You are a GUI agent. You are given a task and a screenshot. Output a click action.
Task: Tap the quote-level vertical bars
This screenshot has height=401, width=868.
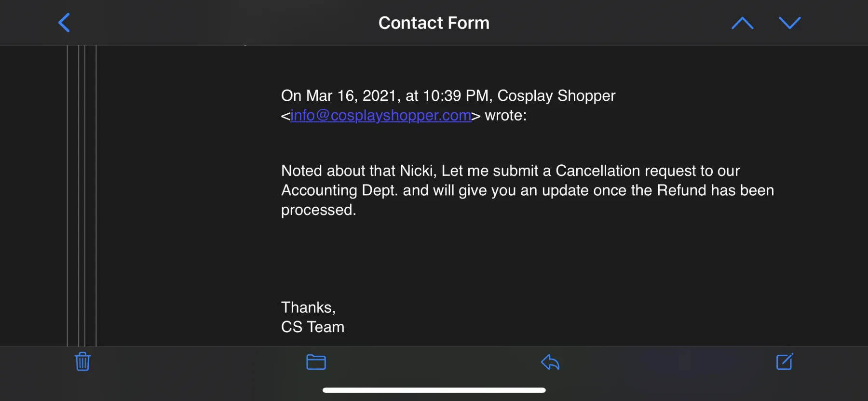tap(82, 193)
